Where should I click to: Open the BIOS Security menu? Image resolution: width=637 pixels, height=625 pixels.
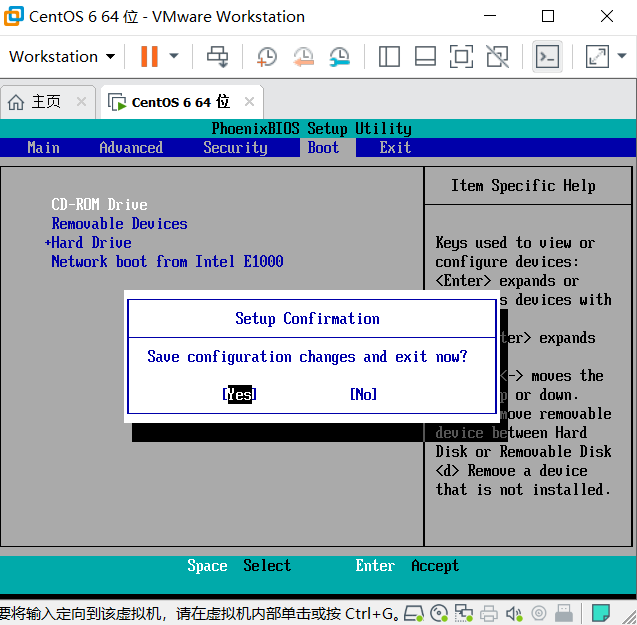(x=235, y=147)
